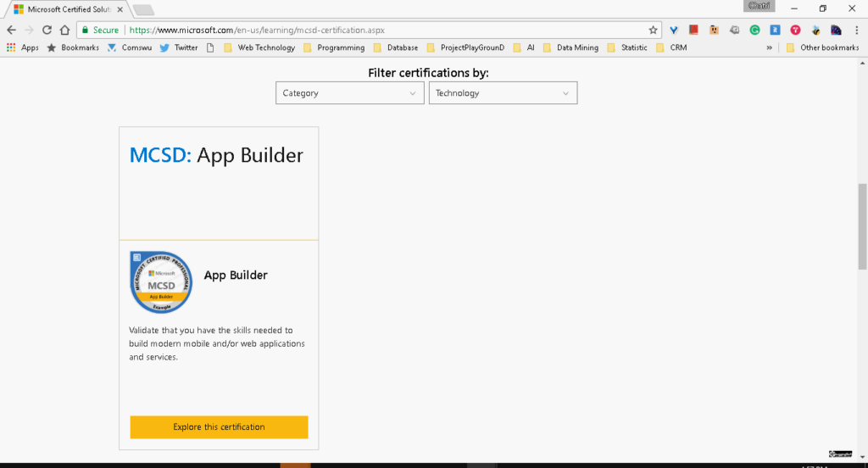Reload the current page

coord(47,30)
